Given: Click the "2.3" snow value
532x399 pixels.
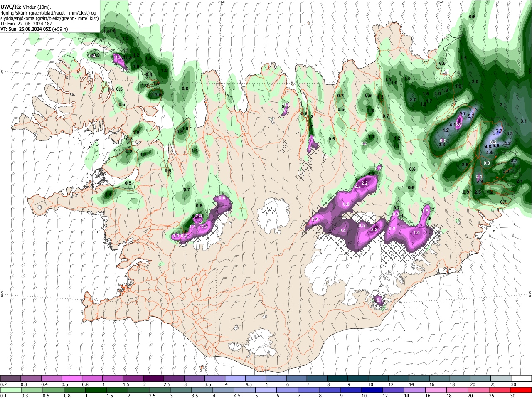Looking at the screenshot, I should tap(357, 187).
